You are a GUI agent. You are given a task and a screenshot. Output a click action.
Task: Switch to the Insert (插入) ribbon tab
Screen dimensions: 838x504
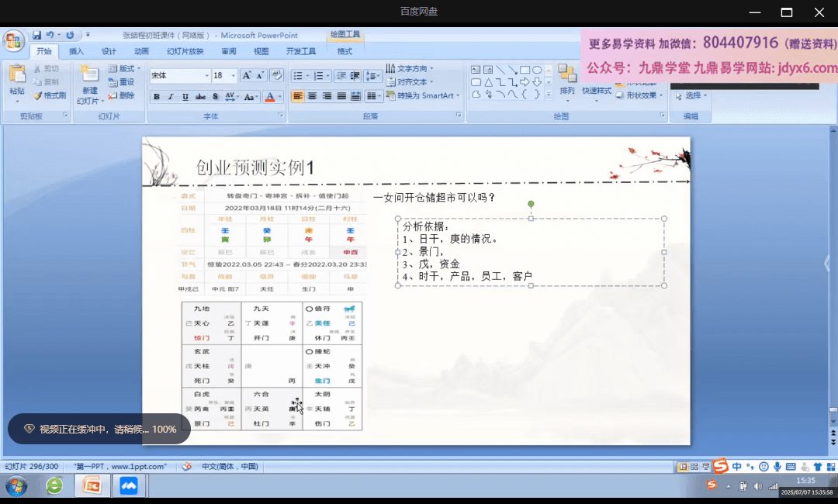tap(76, 51)
